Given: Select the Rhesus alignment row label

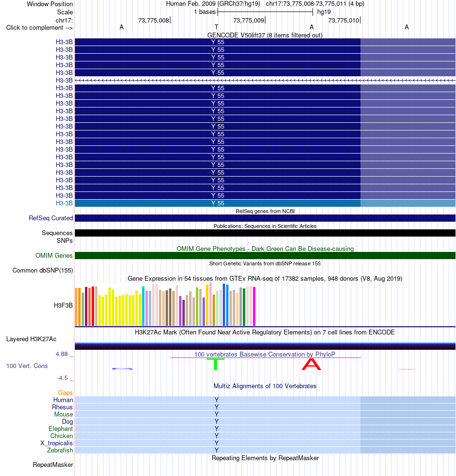Looking at the screenshot, I should [62, 407].
